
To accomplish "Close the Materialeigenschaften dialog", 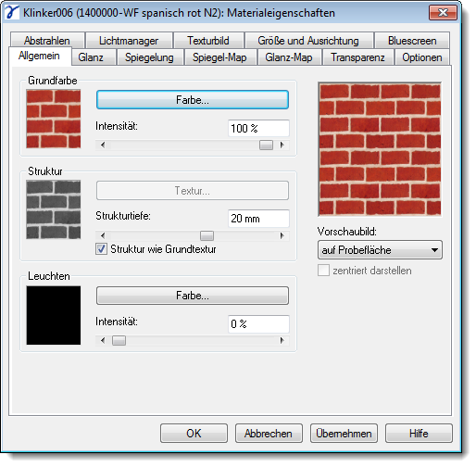I will (x=443, y=13).
